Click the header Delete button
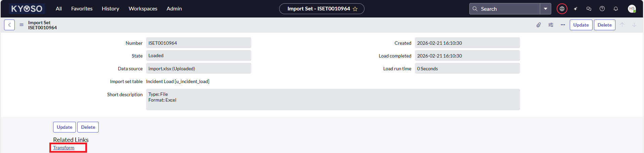This screenshot has height=153, width=644. (x=604, y=25)
